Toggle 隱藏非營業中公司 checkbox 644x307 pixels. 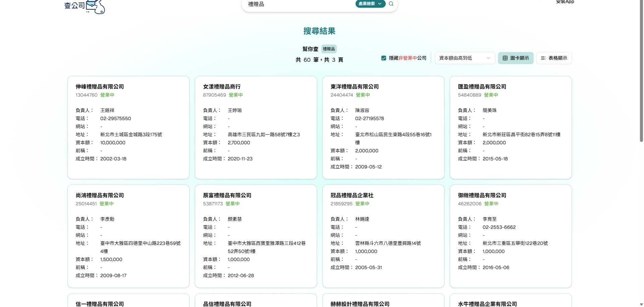pyautogui.click(x=384, y=58)
